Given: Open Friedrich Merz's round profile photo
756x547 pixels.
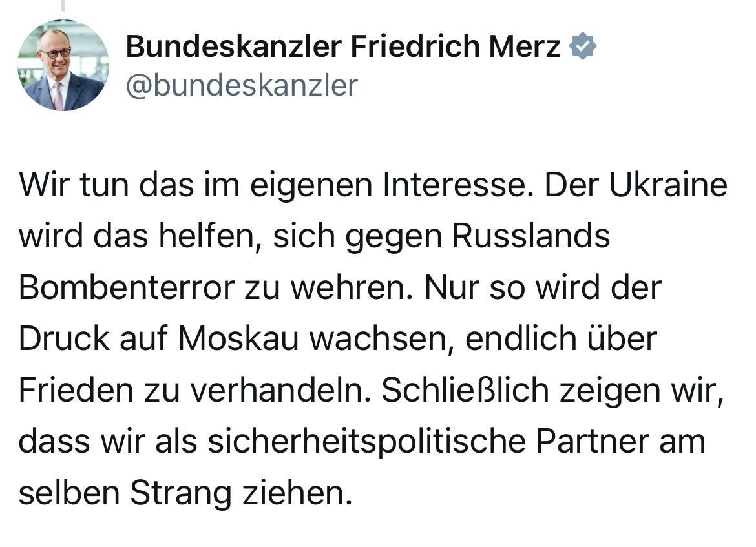Looking at the screenshot, I should pos(63,65).
